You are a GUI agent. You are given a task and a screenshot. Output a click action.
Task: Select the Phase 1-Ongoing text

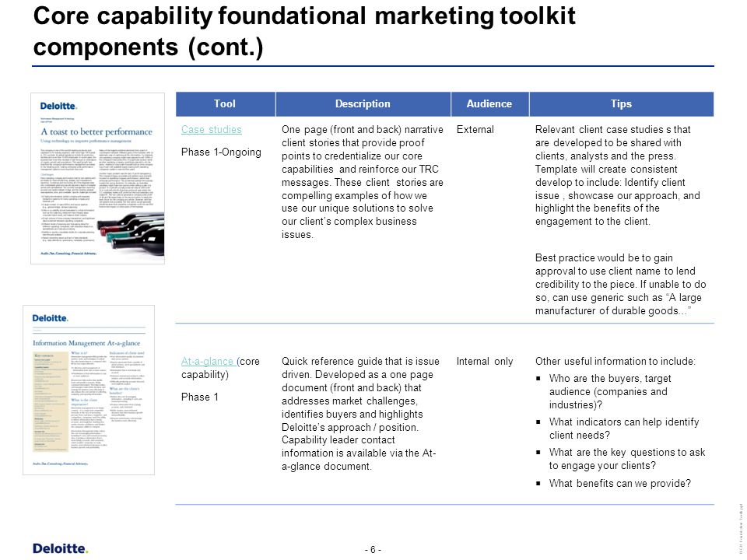click(221, 152)
